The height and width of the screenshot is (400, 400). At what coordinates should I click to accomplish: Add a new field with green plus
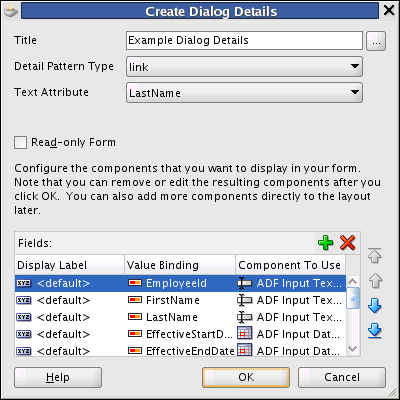click(326, 243)
